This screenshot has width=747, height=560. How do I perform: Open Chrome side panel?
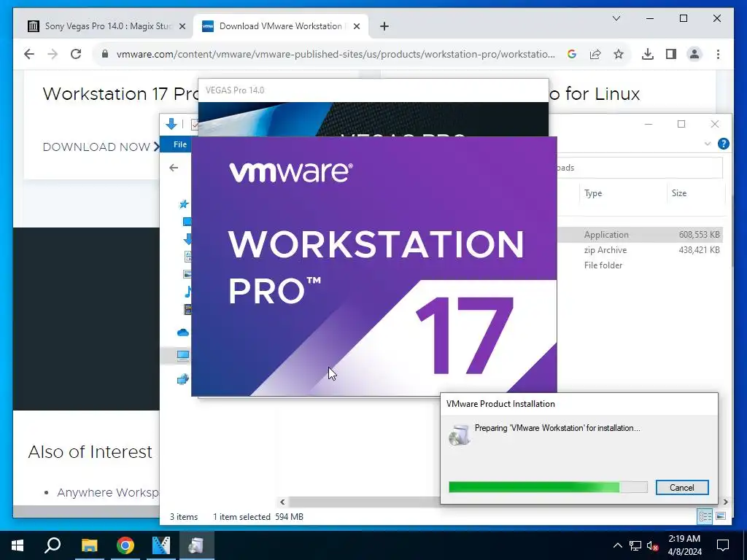pyautogui.click(x=671, y=54)
